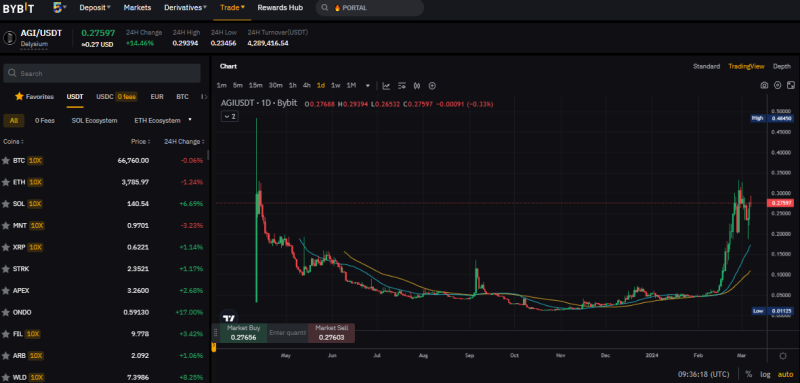Sort coin list by 24H Change
Screen dimensions: 800x383
click(x=184, y=142)
